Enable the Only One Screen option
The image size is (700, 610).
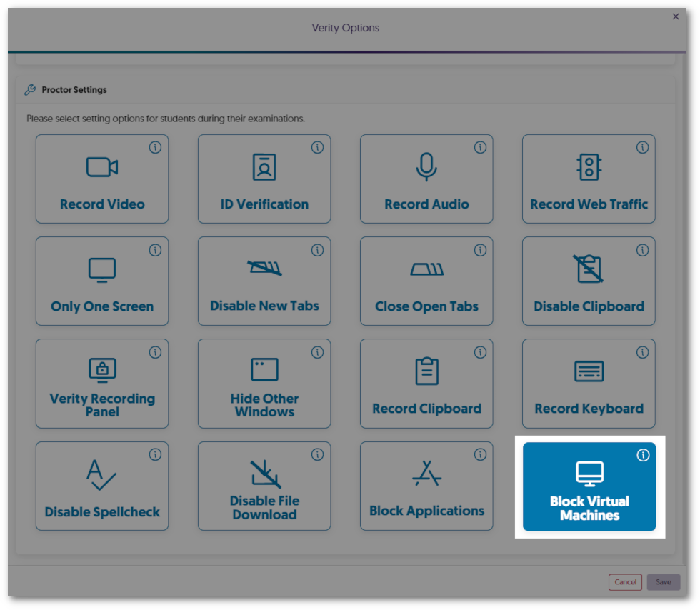coord(101,281)
